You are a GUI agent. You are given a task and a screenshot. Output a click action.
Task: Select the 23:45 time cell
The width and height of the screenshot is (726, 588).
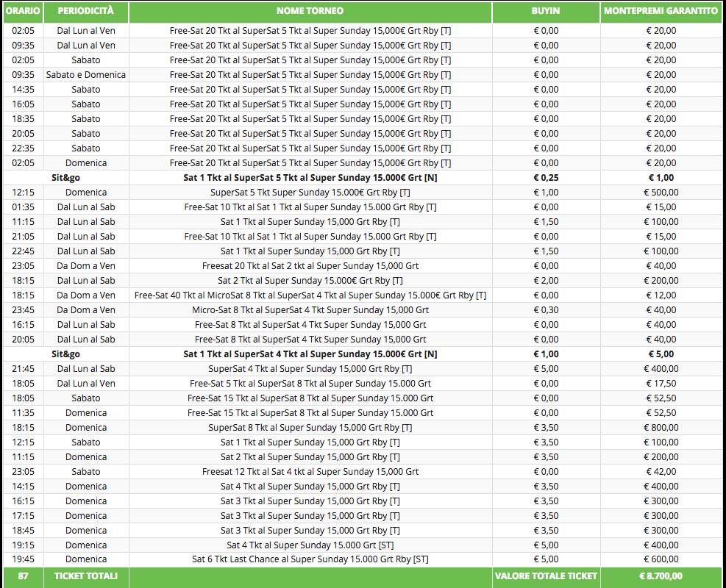23,310
